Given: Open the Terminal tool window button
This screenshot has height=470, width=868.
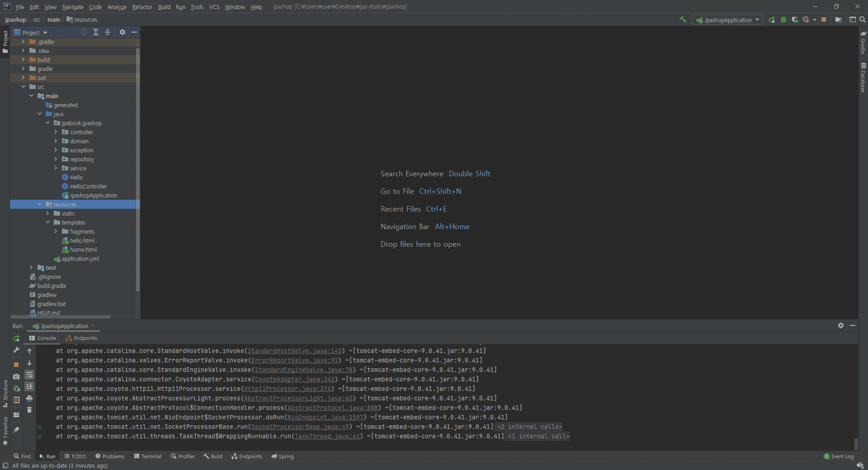Looking at the screenshot, I should (147, 456).
